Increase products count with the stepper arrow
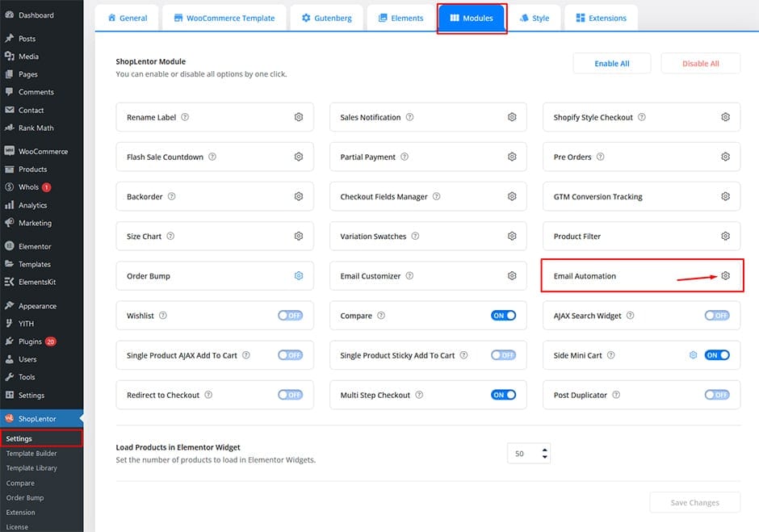The width and height of the screenshot is (759, 532). pos(546,450)
